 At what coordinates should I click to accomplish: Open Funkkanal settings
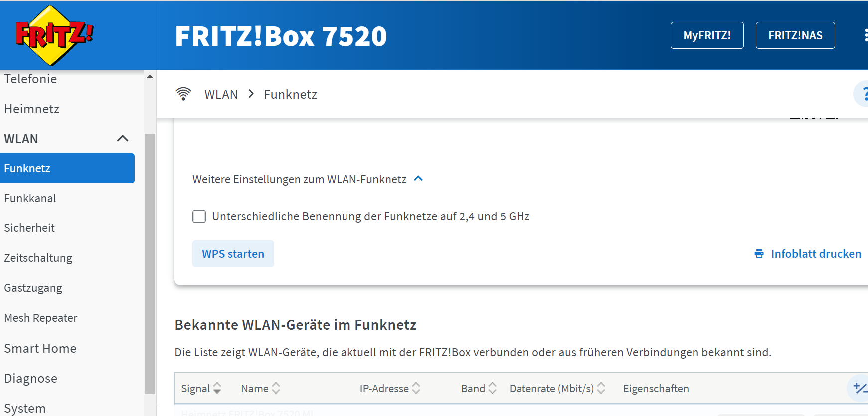coord(30,198)
